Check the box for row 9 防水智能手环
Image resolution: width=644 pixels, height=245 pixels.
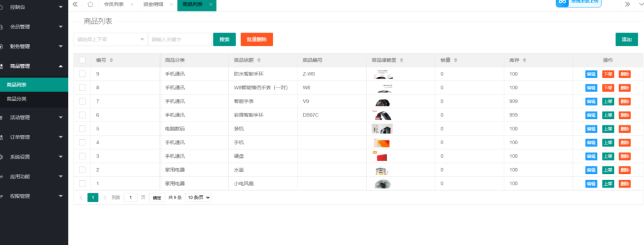82,74
